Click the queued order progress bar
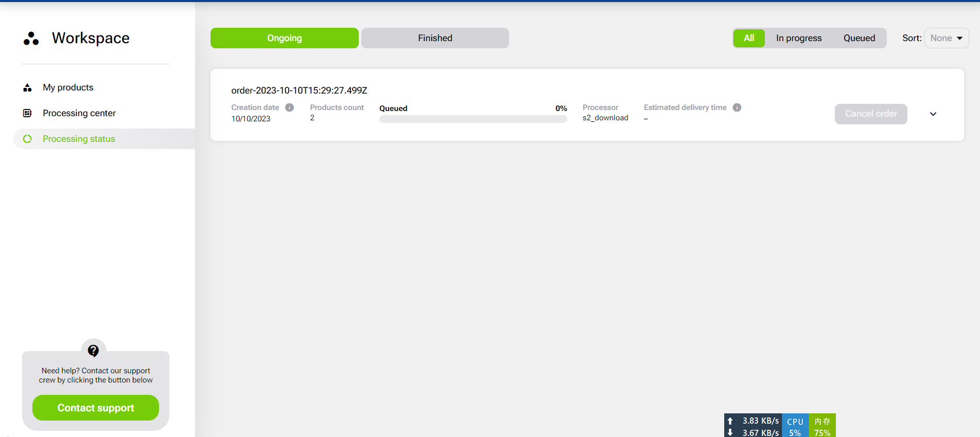This screenshot has width=980, height=437. click(473, 119)
